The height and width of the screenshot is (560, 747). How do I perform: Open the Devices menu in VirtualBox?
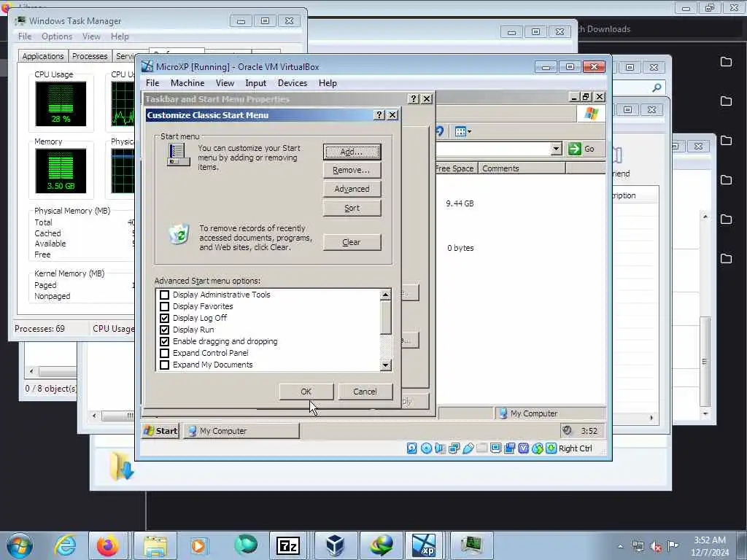tap(293, 83)
